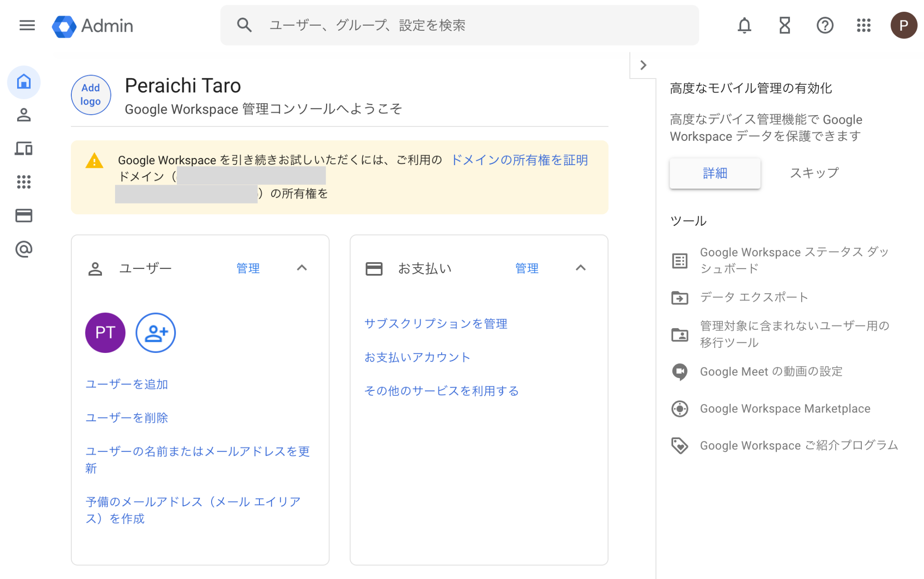Open the Devices icon in sidebar
Image resolution: width=924 pixels, height=579 pixels.
click(x=24, y=148)
